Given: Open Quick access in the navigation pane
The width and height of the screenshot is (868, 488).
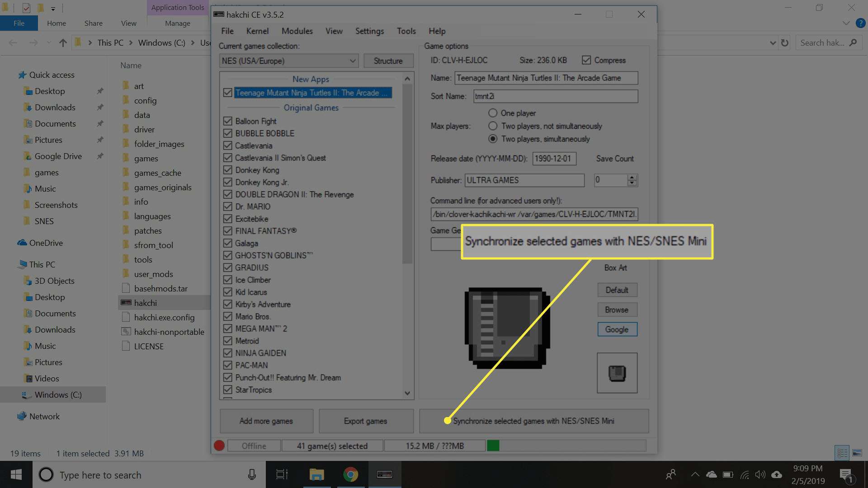Looking at the screenshot, I should tap(52, 75).
